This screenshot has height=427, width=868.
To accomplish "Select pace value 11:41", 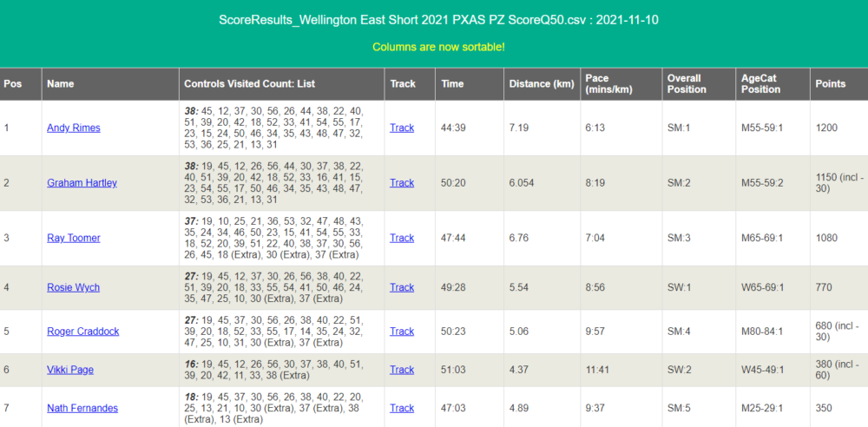I will point(597,370).
